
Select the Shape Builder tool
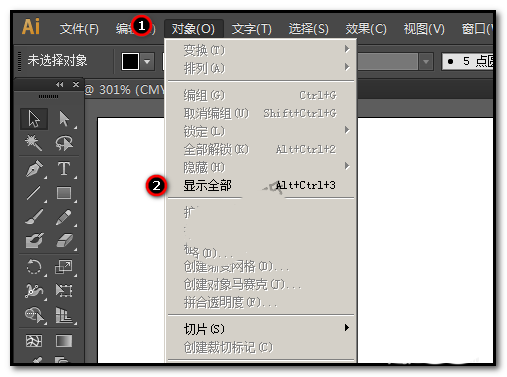[x=34, y=315]
